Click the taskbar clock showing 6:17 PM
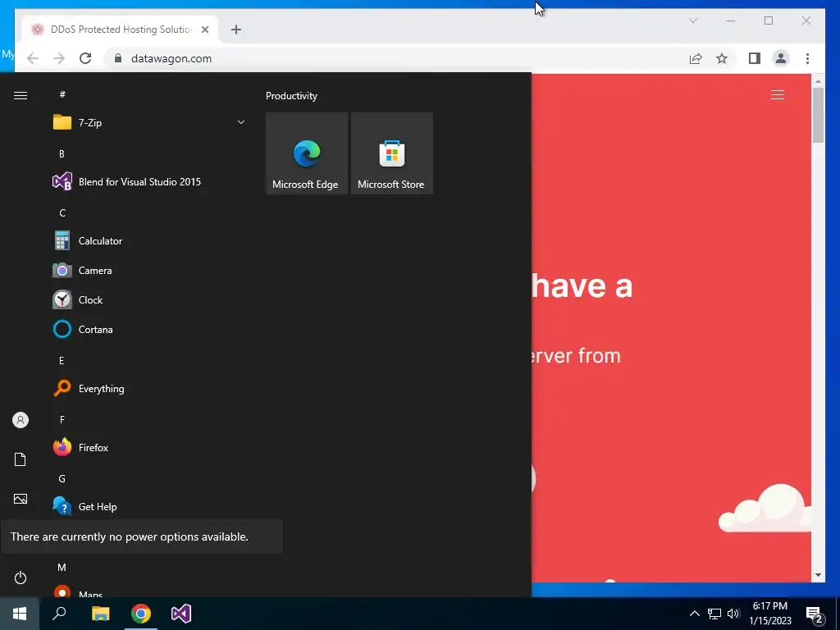 (x=769, y=614)
